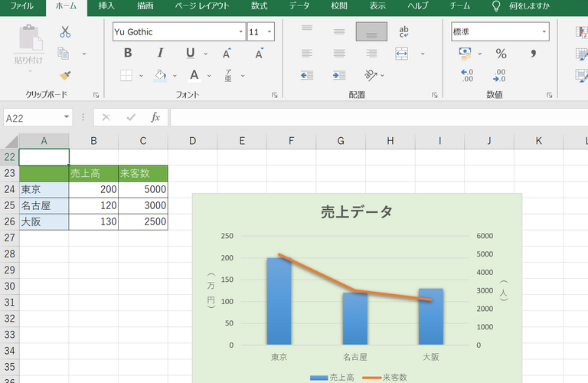Viewport: 588px width, 383px height.
Task: Decrease font size with smaller A
Action: (259, 54)
